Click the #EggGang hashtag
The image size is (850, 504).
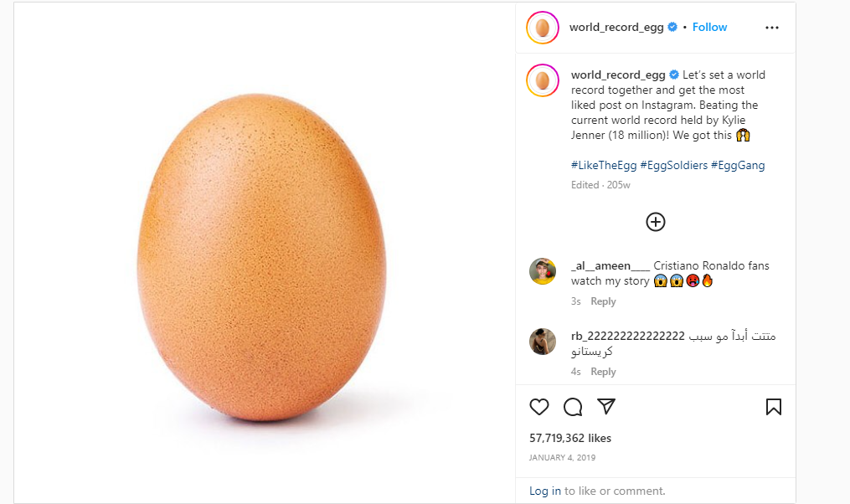[738, 166]
